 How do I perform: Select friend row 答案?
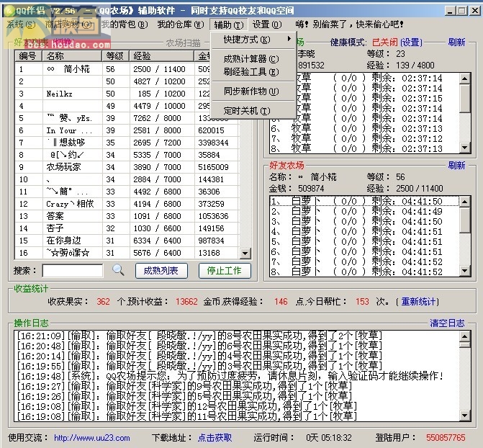[126, 216]
